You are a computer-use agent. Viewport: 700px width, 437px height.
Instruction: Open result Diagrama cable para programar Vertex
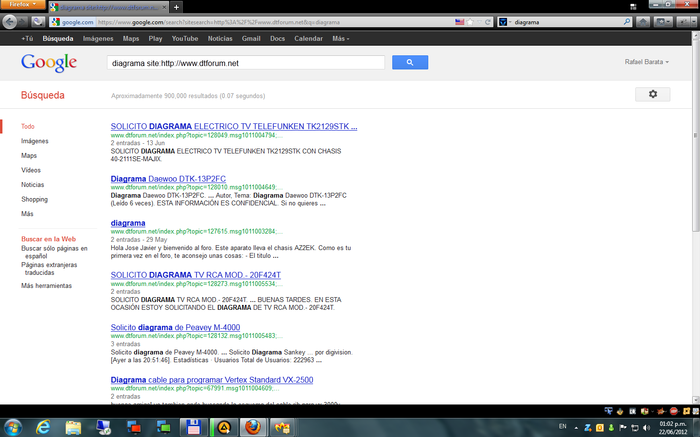point(212,380)
